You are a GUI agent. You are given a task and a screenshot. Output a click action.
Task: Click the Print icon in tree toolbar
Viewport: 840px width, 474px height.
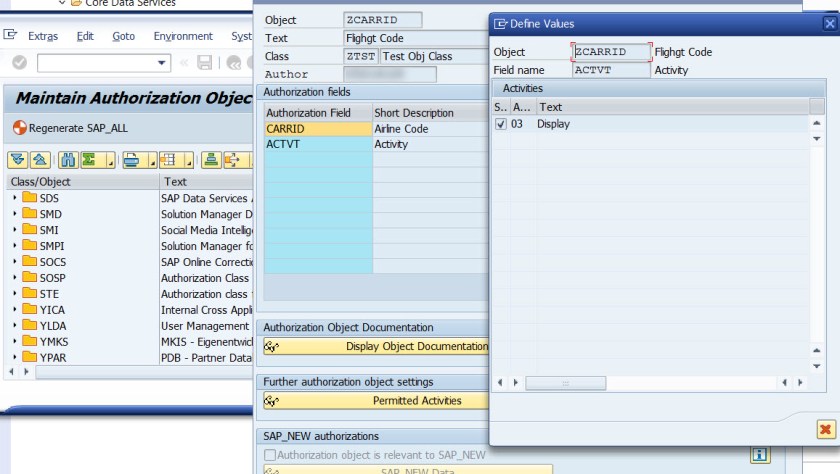[x=132, y=160]
